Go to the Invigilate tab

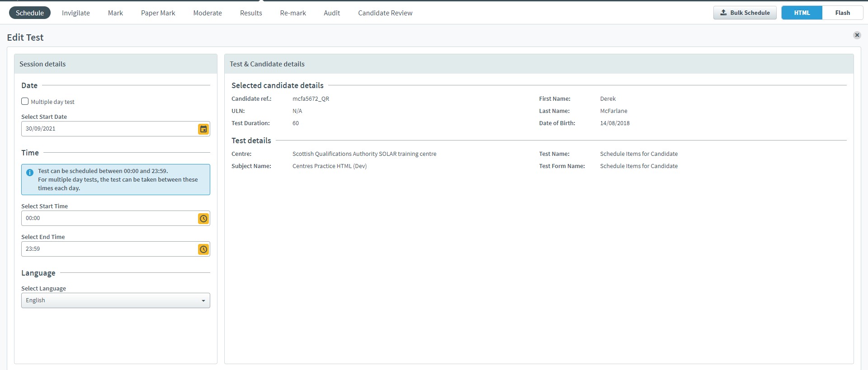point(76,13)
